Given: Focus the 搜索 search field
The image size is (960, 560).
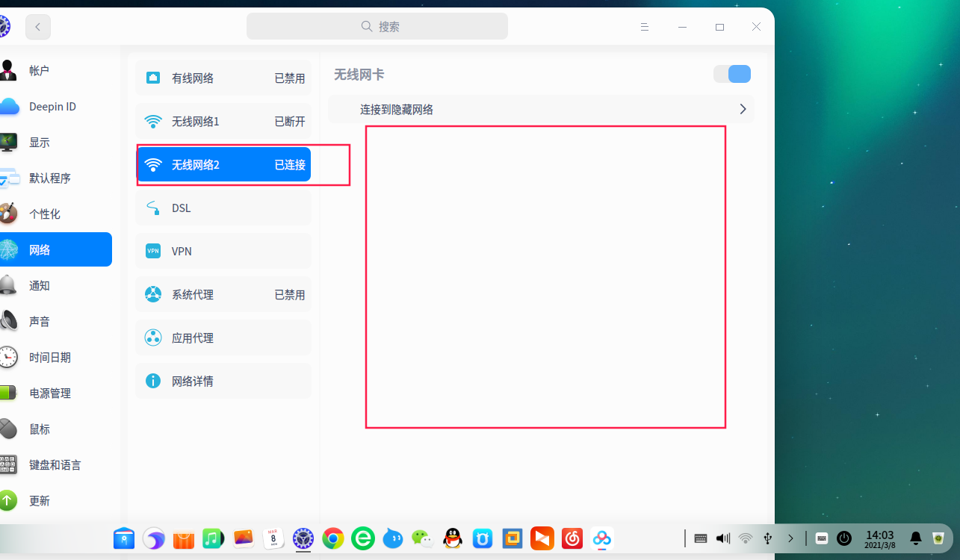Looking at the screenshot, I should pos(377,26).
